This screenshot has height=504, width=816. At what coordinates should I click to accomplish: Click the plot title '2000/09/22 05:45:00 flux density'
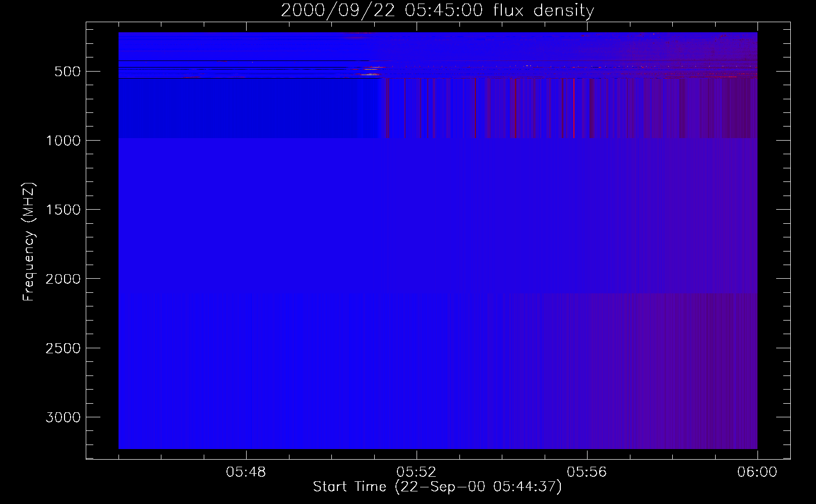pyautogui.click(x=437, y=11)
